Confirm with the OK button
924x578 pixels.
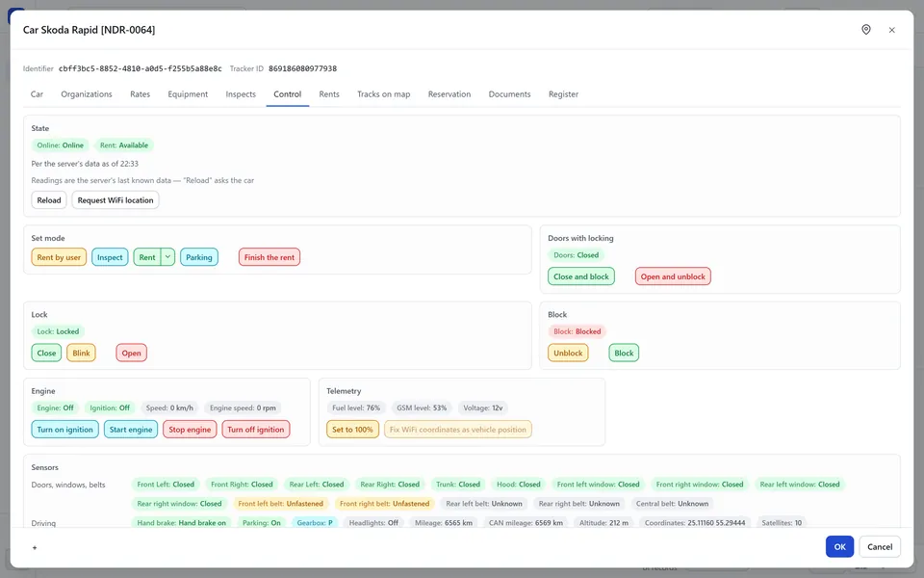(839, 547)
